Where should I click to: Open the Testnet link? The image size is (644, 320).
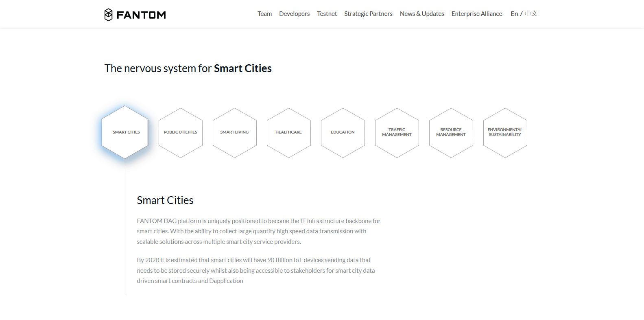pos(327,14)
